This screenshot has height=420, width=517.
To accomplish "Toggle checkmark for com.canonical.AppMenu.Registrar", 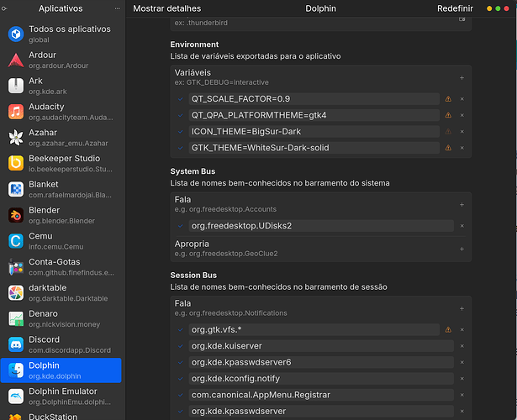I will (x=181, y=395).
